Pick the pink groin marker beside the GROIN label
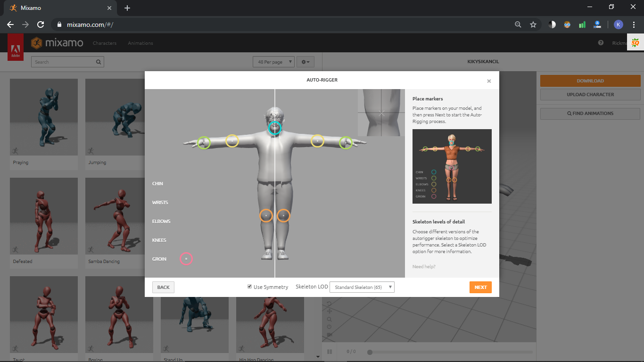Viewport: 644px width, 362px height. pyautogui.click(x=186, y=259)
